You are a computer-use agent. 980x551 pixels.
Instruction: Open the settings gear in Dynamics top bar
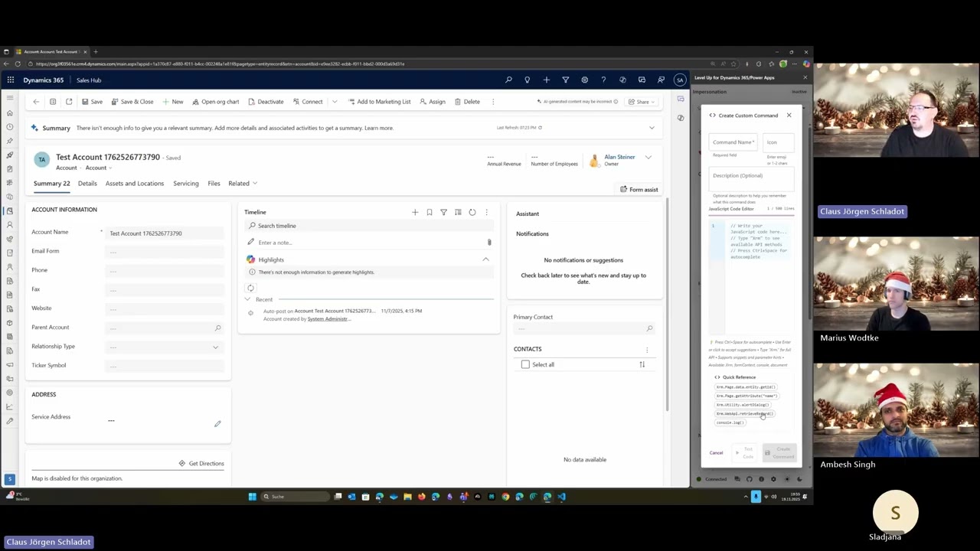(x=584, y=80)
